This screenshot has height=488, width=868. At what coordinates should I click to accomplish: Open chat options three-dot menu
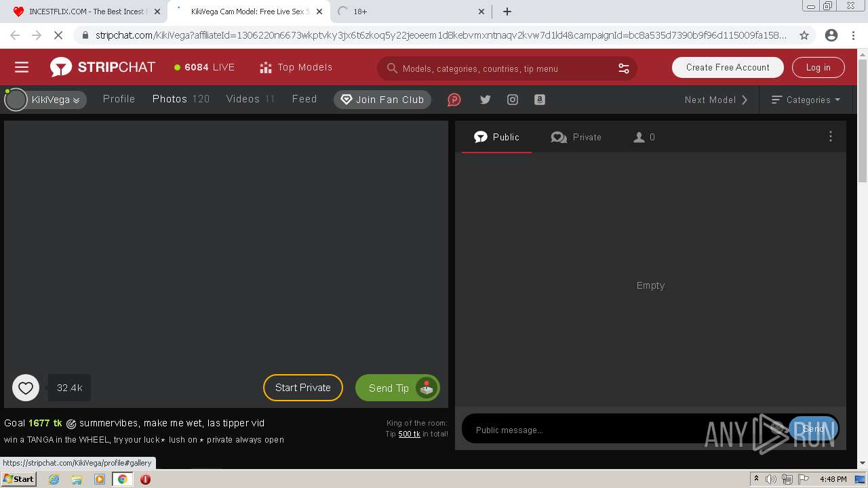pos(831,136)
